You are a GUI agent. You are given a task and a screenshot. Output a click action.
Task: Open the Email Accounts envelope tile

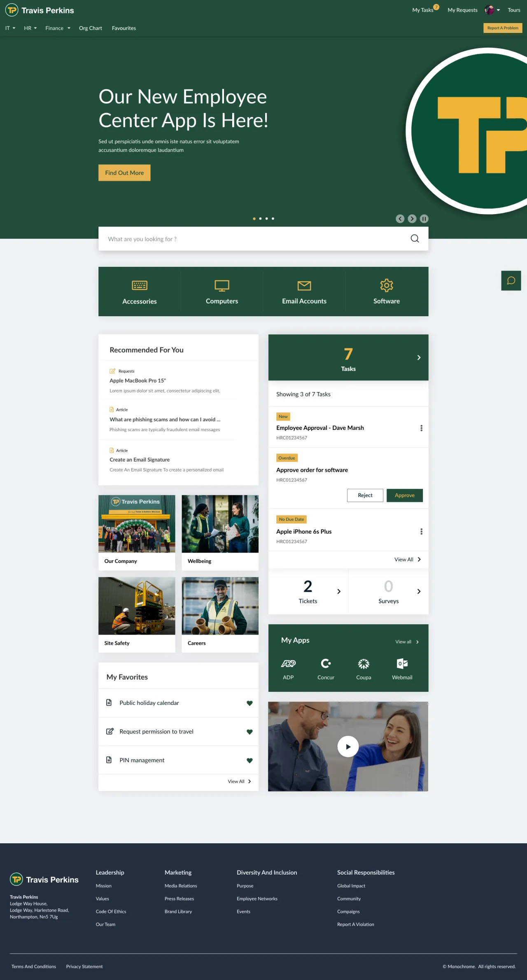pos(304,292)
